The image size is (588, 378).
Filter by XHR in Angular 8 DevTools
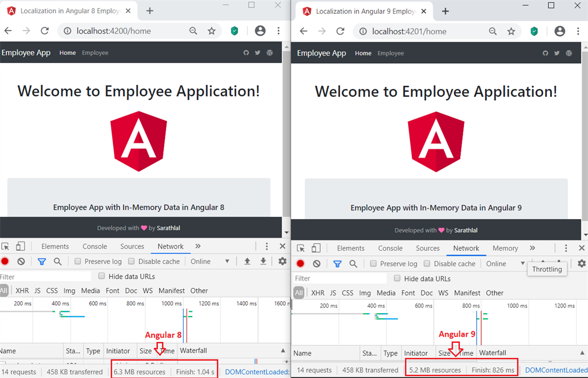tap(22, 291)
